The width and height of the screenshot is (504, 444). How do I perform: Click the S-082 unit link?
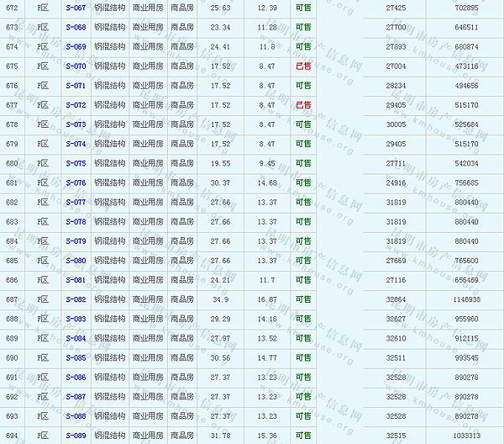click(x=76, y=299)
